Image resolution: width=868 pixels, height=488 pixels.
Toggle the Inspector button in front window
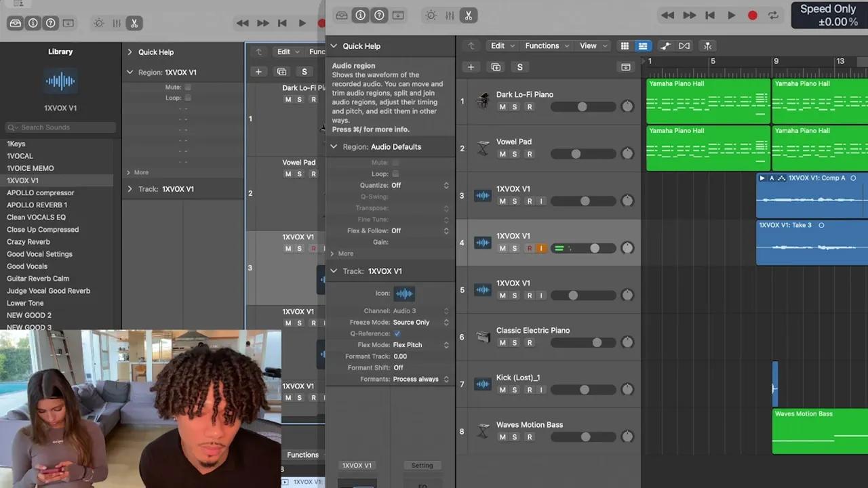[x=361, y=15]
